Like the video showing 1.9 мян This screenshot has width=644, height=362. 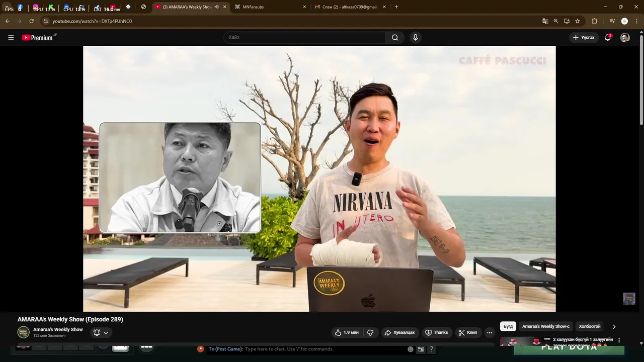point(347,332)
